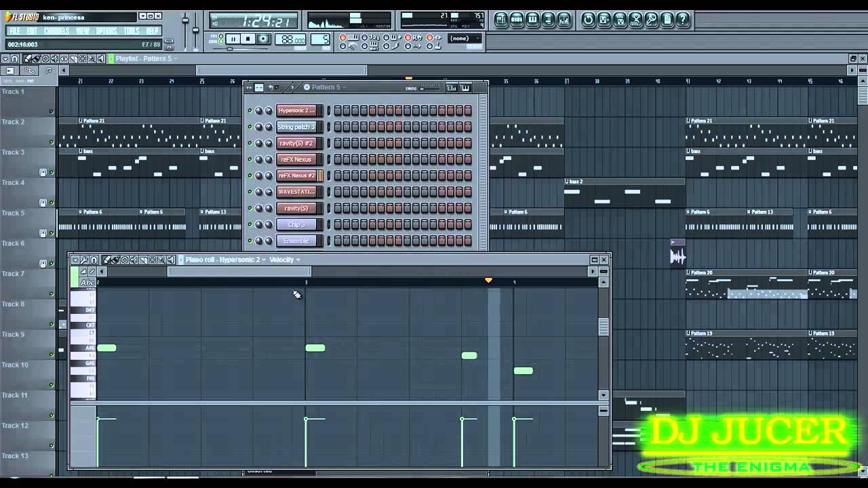Click the help question mark icon
The width and height of the screenshot is (868, 488).
click(x=682, y=20)
